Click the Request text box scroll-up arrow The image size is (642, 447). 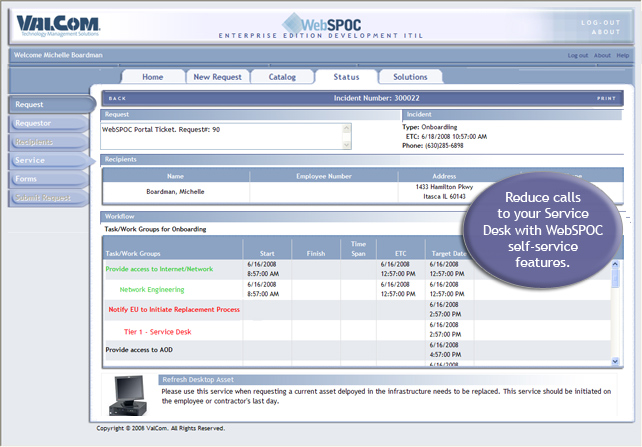click(x=347, y=128)
